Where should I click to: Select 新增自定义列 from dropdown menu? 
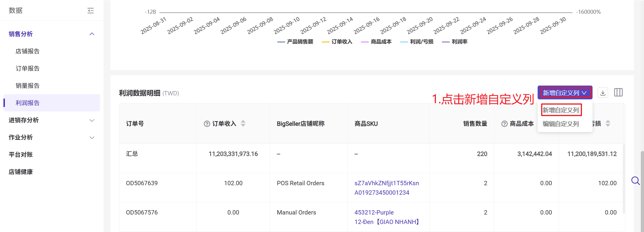click(561, 110)
